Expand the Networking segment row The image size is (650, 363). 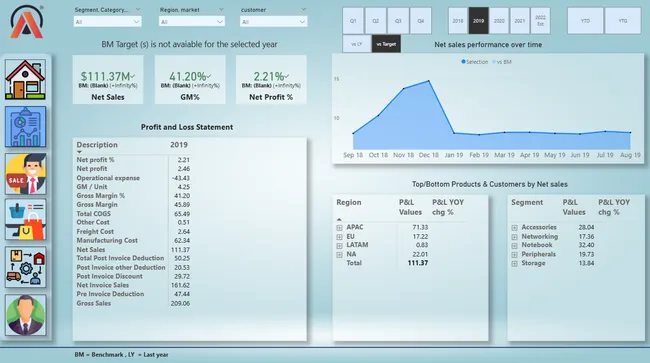click(514, 237)
